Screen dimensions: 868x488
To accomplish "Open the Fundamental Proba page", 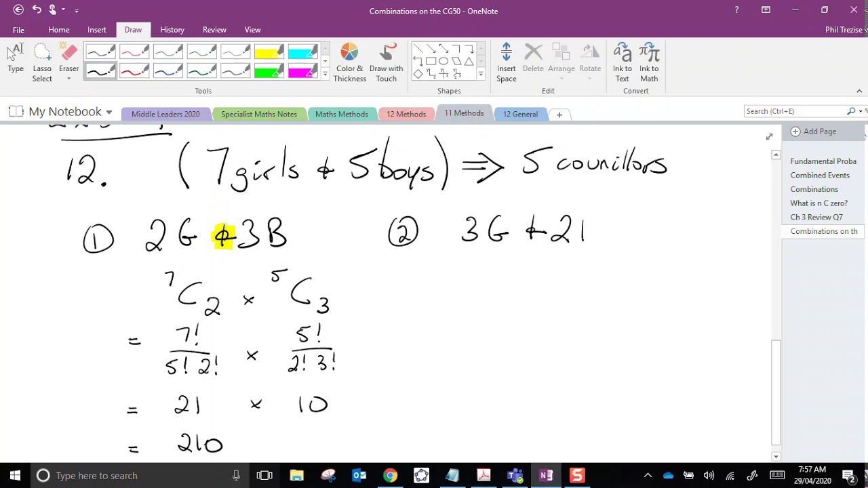I will coord(823,161).
